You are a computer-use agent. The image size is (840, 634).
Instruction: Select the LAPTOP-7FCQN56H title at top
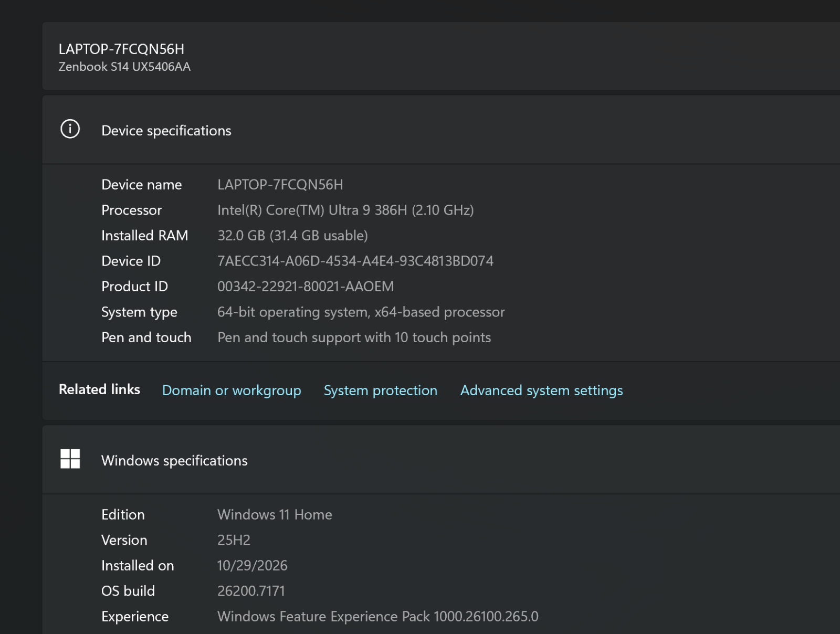121,49
